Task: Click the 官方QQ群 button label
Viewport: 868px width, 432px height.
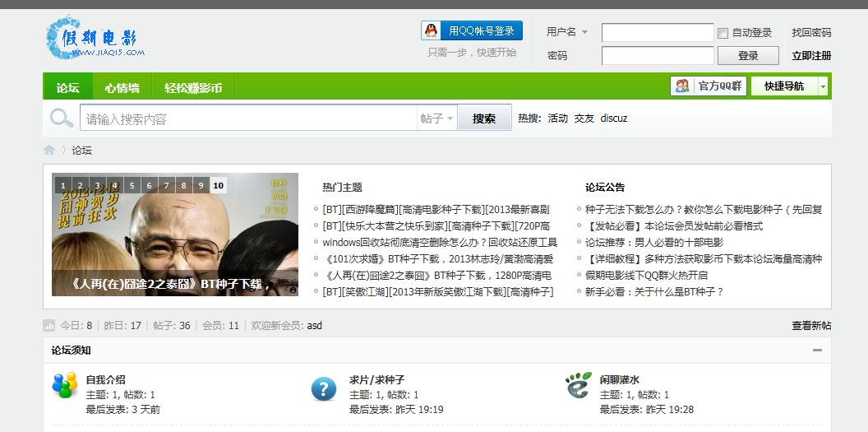Action: (x=719, y=86)
